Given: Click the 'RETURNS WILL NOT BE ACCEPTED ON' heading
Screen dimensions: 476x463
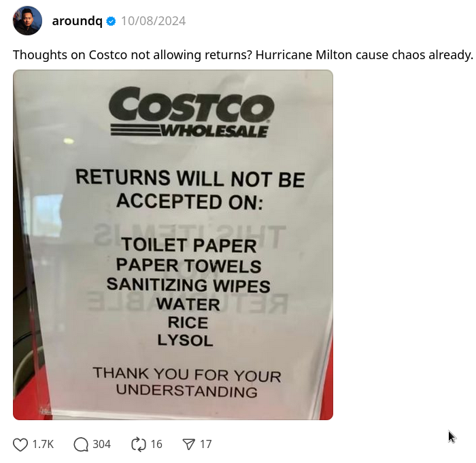Looking at the screenshot, I should (190, 190).
